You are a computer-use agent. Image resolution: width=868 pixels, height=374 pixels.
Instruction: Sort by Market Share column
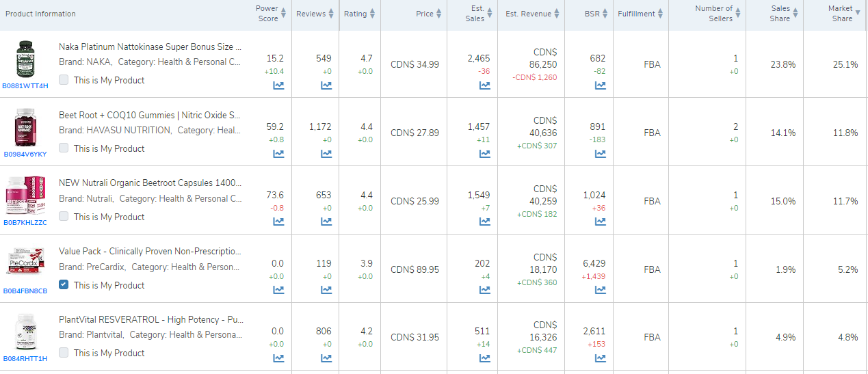(842, 14)
